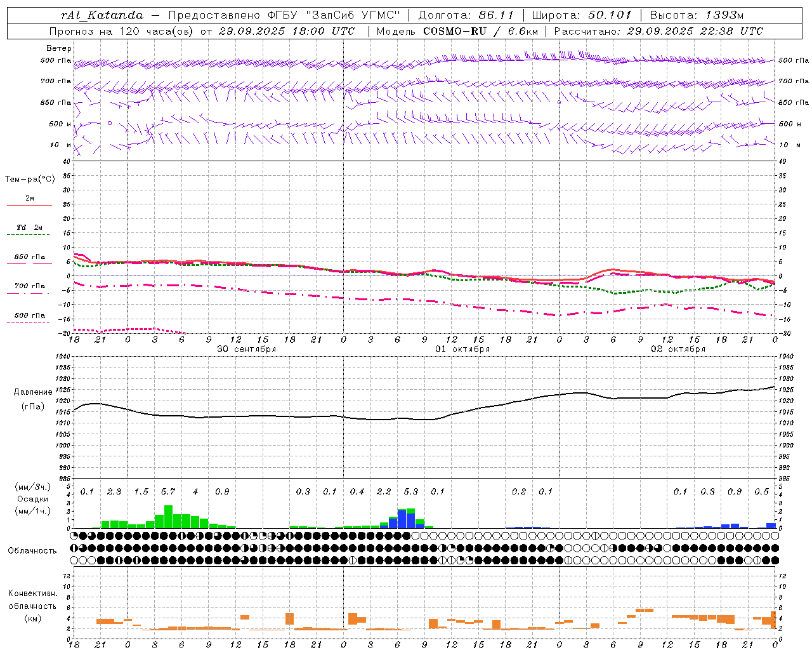Viewport: 812px width, 650px height.
Task: Select the '2м' temperature legend label
Action: click(30, 198)
